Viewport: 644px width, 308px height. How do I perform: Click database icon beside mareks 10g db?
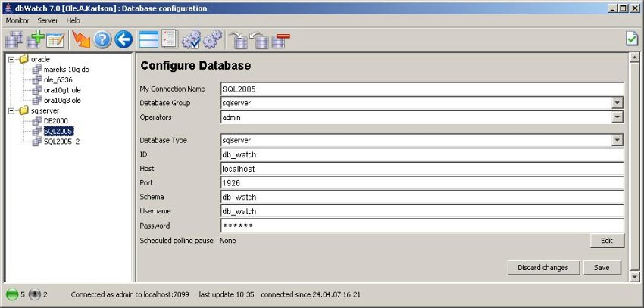pos(37,70)
